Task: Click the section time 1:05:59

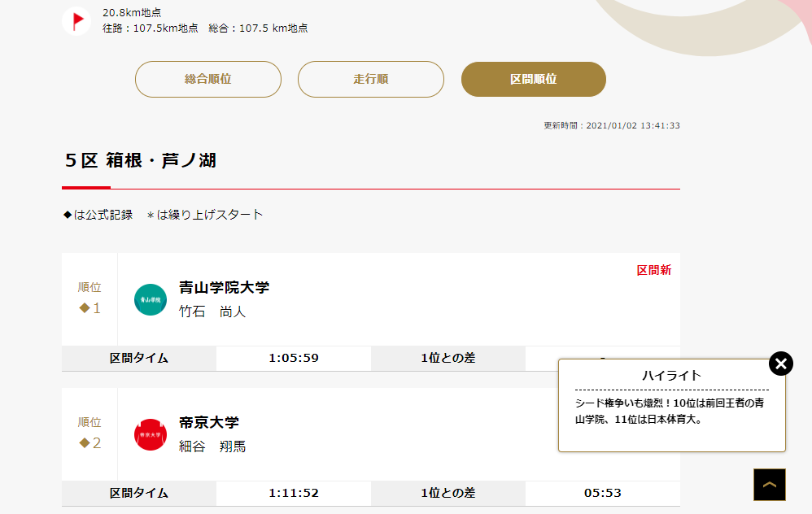Action: 294,358
